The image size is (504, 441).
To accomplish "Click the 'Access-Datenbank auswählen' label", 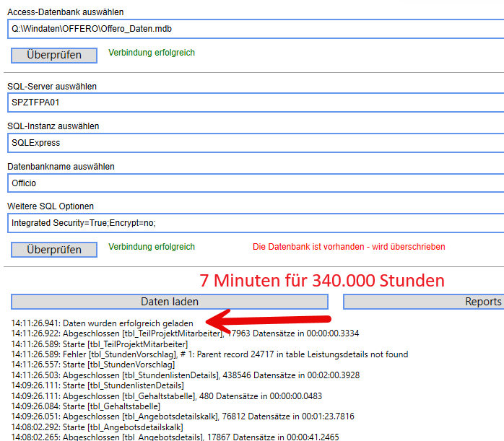I will click(x=66, y=12).
